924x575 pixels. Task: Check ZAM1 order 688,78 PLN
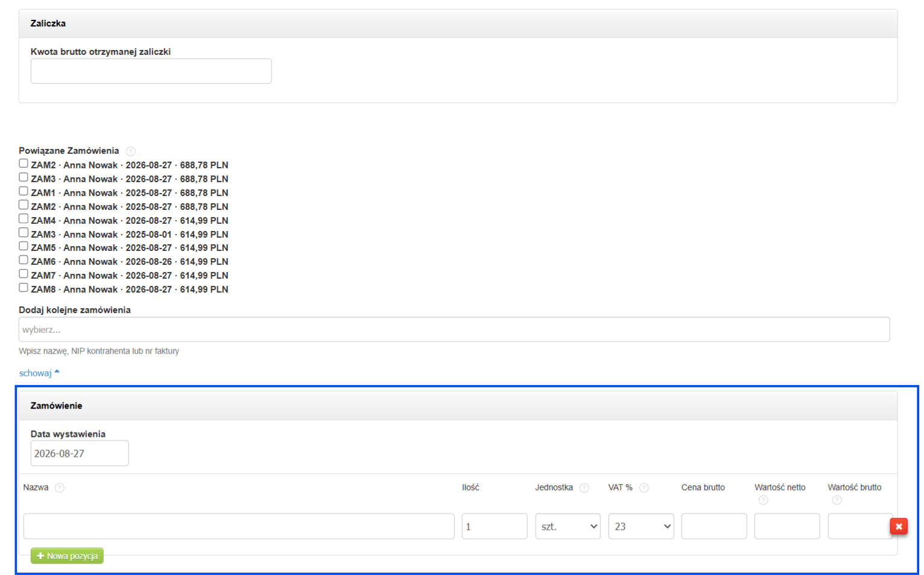click(x=24, y=191)
